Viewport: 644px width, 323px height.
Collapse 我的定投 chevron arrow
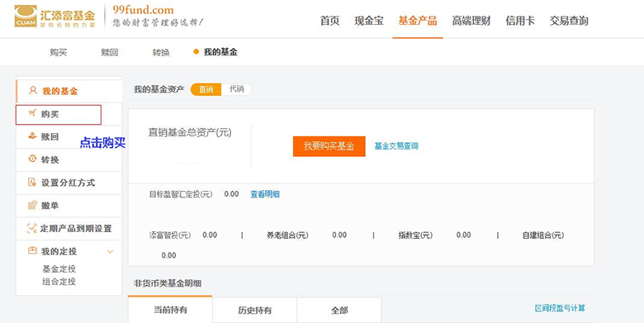[110, 251]
